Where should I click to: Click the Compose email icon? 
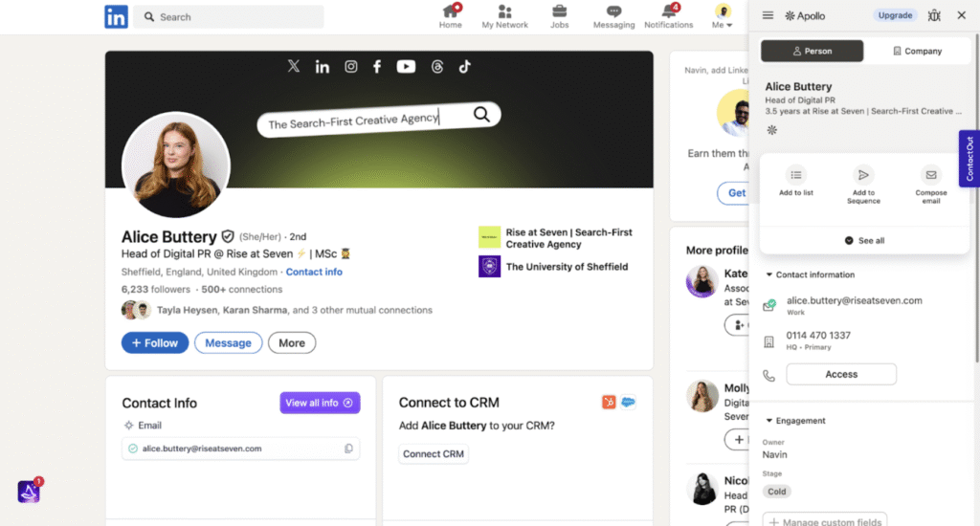(x=930, y=175)
